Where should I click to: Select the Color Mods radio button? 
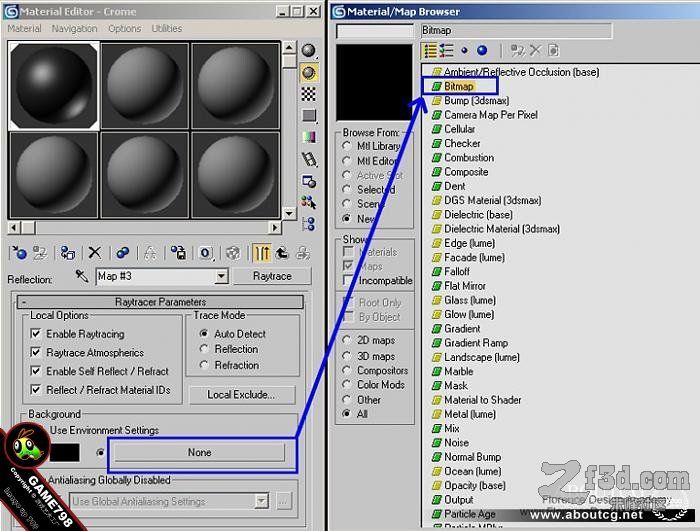coord(346,385)
